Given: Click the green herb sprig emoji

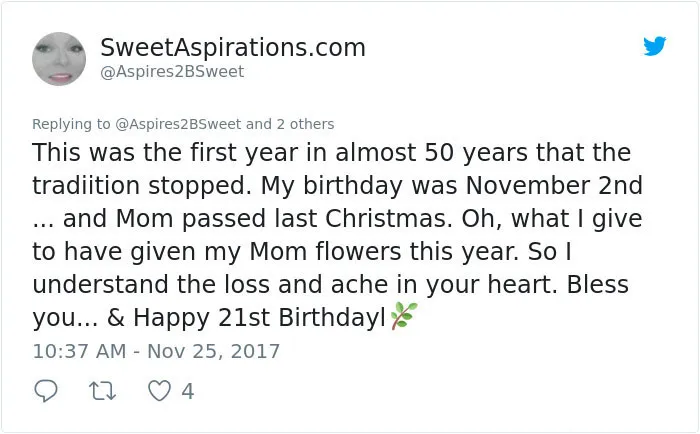Looking at the screenshot, I should [404, 316].
